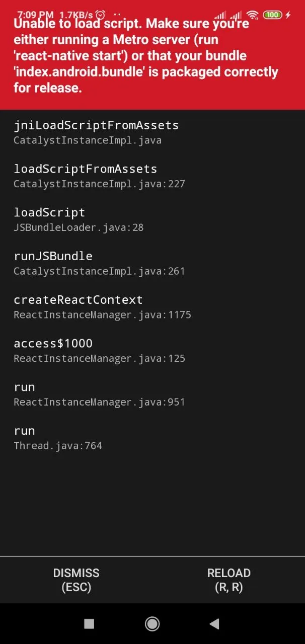Screen dimensions: 305x644
Task: Tap the Android home circle icon
Action: pos(152,624)
